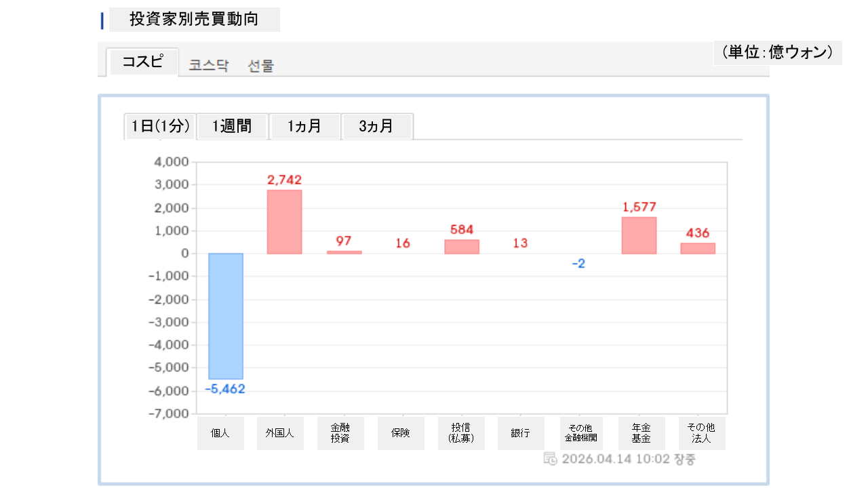Screen dimensions: 868x488
Task: Click the 投資家別売買動向 heading
Action: (194, 20)
